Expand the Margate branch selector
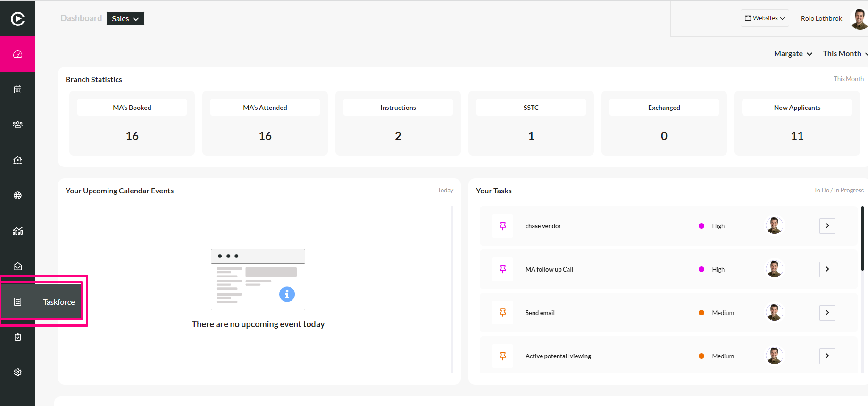Image resolution: width=868 pixels, height=406 pixels. click(793, 54)
